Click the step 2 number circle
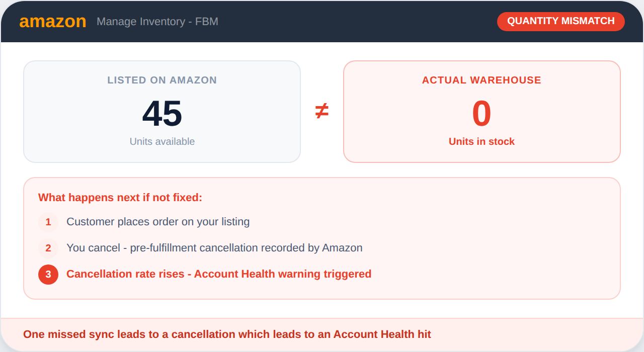 click(48, 248)
